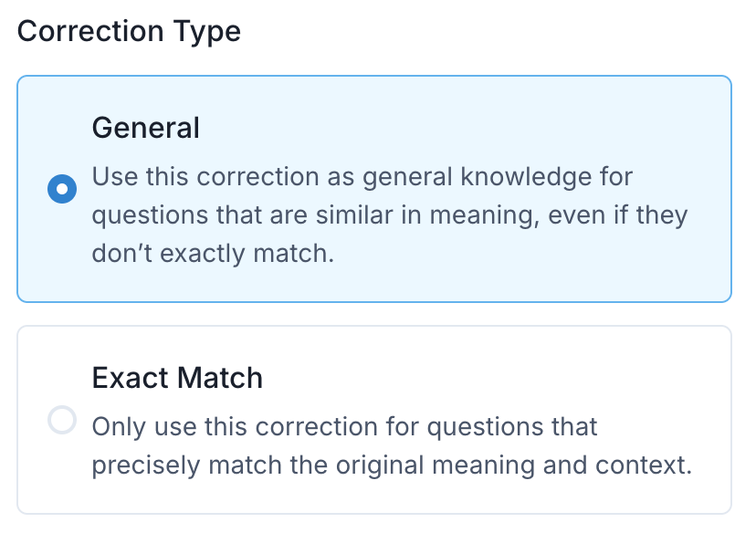Image resolution: width=756 pixels, height=533 pixels.
Task: Select the Exact Match radio button
Action: pos(62,421)
